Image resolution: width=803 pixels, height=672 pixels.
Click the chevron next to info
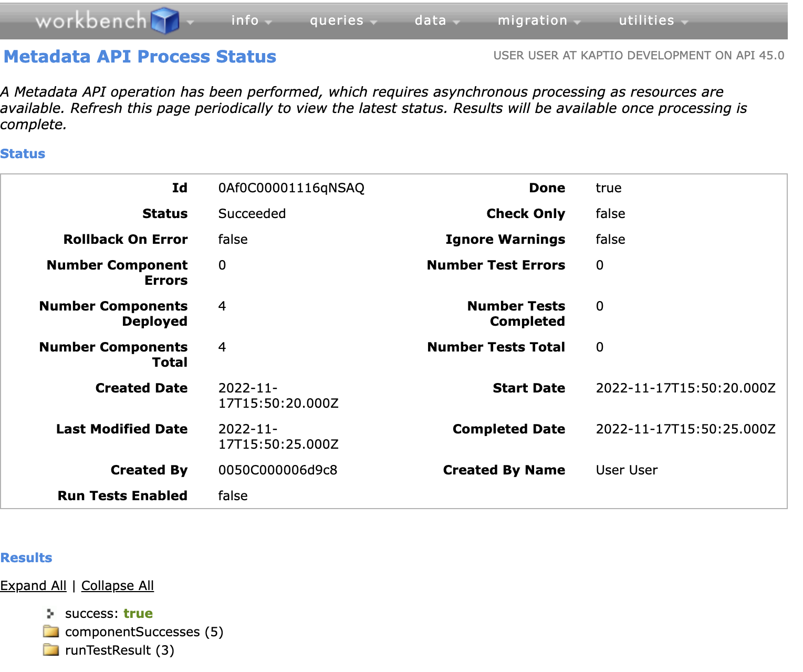click(269, 22)
